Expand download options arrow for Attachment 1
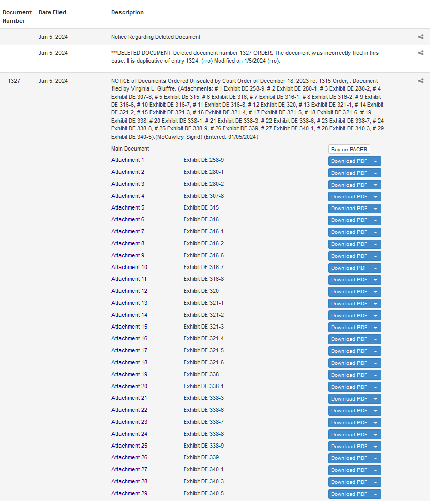This screenshot has width=436, height=504. point(375,161)
